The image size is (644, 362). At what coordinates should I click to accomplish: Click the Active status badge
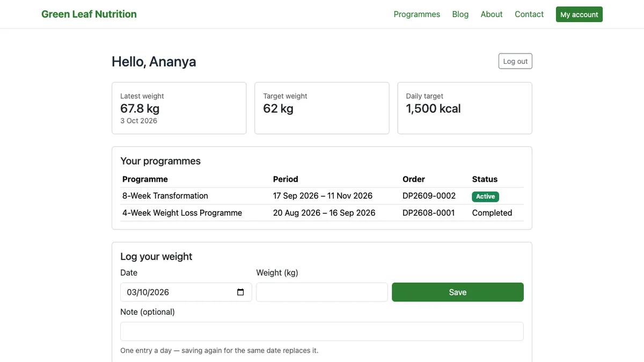486,196
